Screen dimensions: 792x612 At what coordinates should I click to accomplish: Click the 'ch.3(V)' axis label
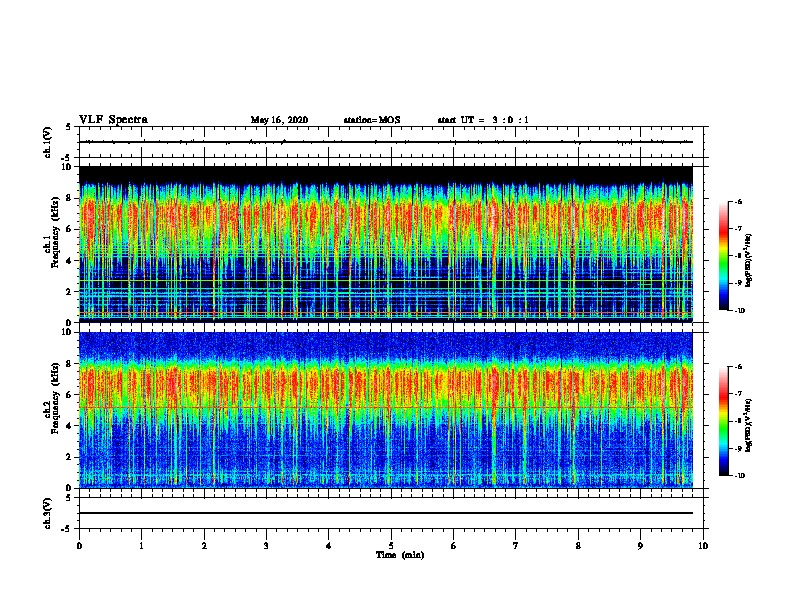(47, 513)
